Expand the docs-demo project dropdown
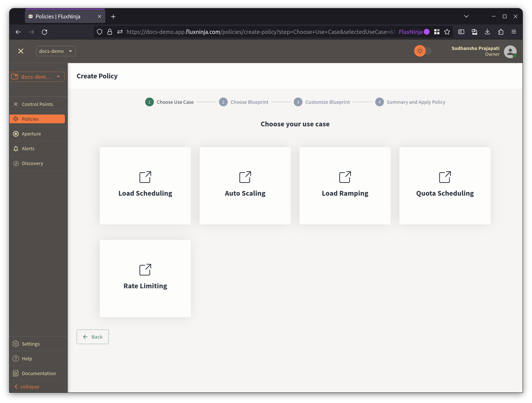The height and width of the screenshot is (403, 532). pyautogui.click(x=55, y=51)
